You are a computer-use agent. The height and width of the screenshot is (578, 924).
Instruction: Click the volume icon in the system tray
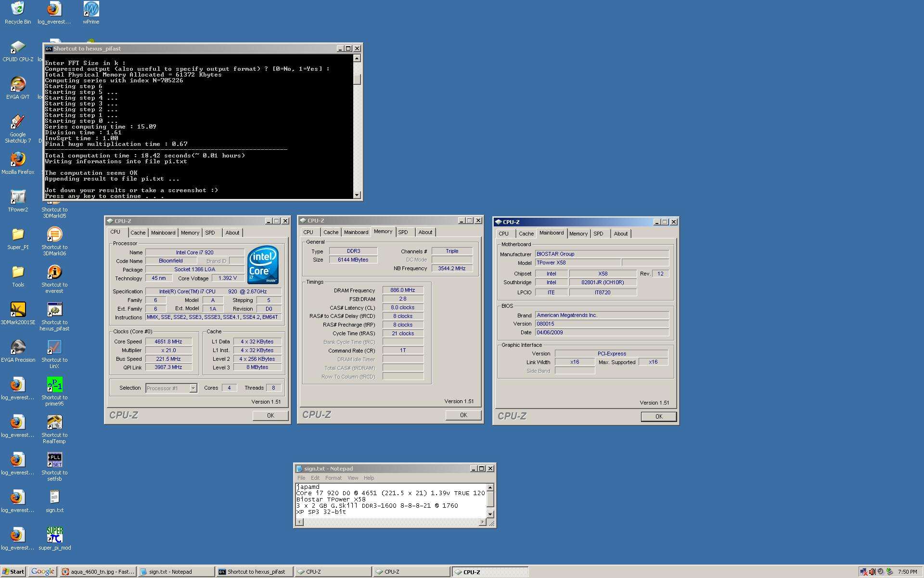872,572
